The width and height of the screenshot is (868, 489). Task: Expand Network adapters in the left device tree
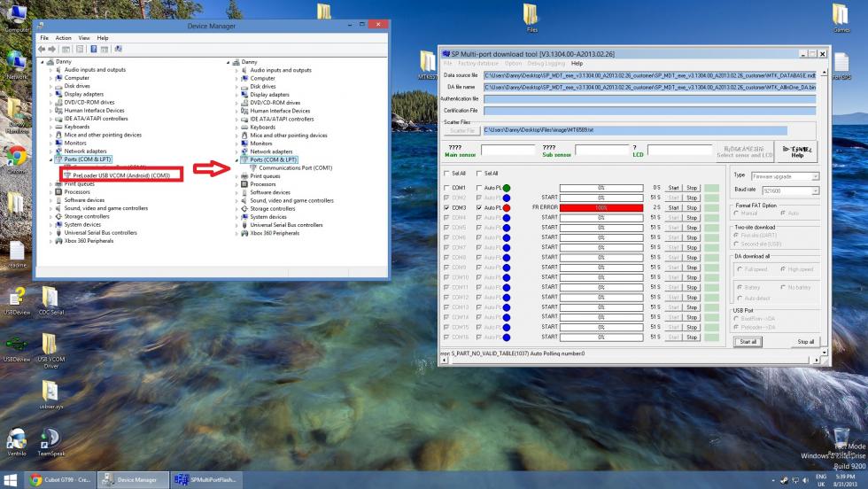coord(51,151)
